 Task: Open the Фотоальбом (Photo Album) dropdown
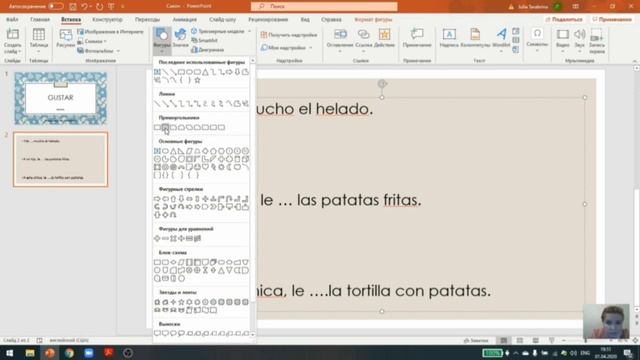tap(99, 51)
